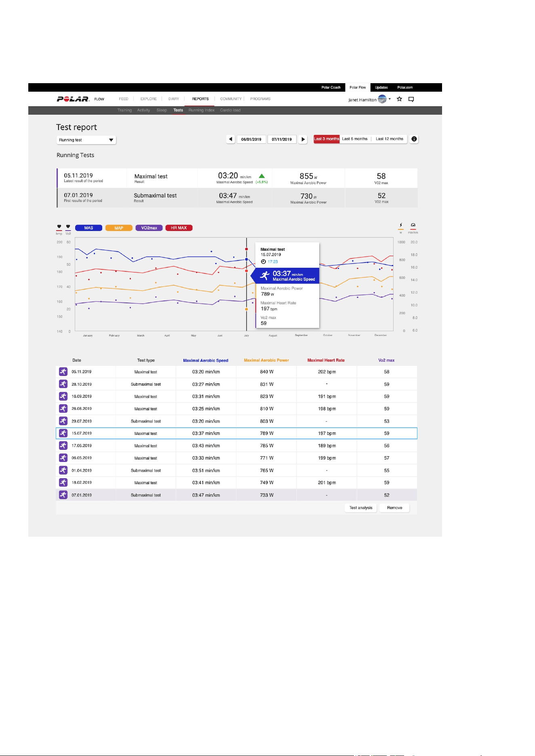Image resolution: width=535 pixels, height=756 pixels.
Task: Open the Explore menu
Action: point(149,99)
